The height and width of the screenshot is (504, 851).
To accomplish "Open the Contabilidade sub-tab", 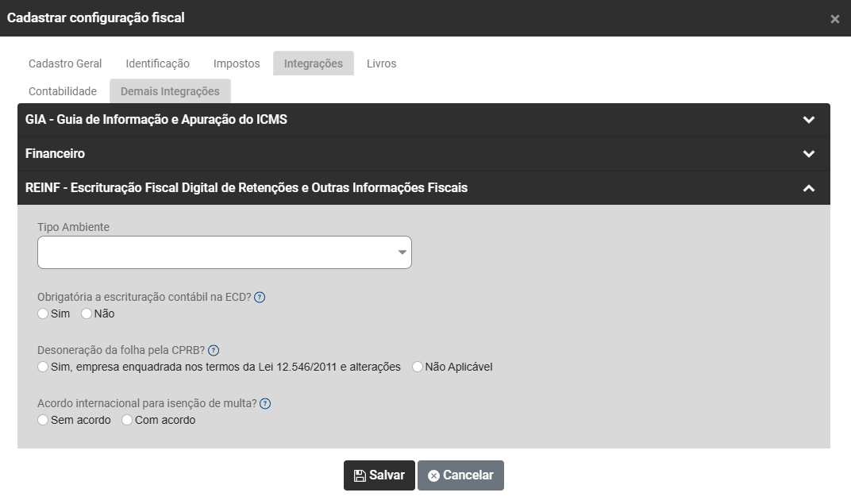I will click(63, 91).
